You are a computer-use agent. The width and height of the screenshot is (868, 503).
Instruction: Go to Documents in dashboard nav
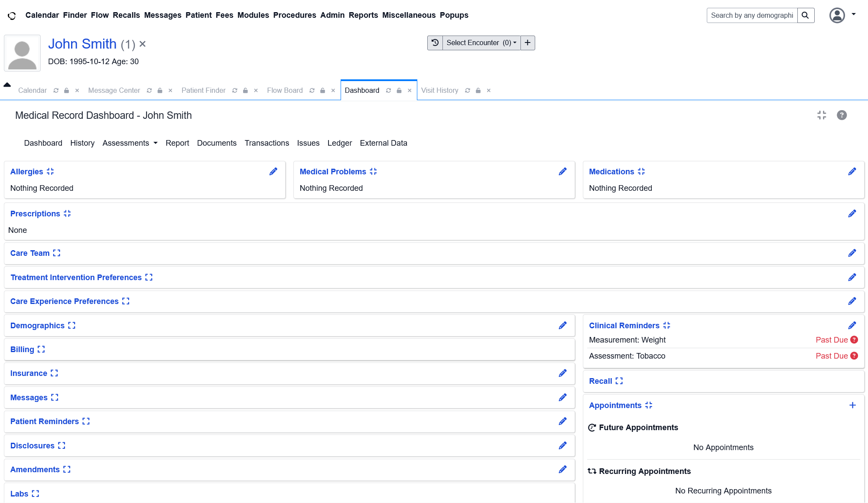(217, 143)
